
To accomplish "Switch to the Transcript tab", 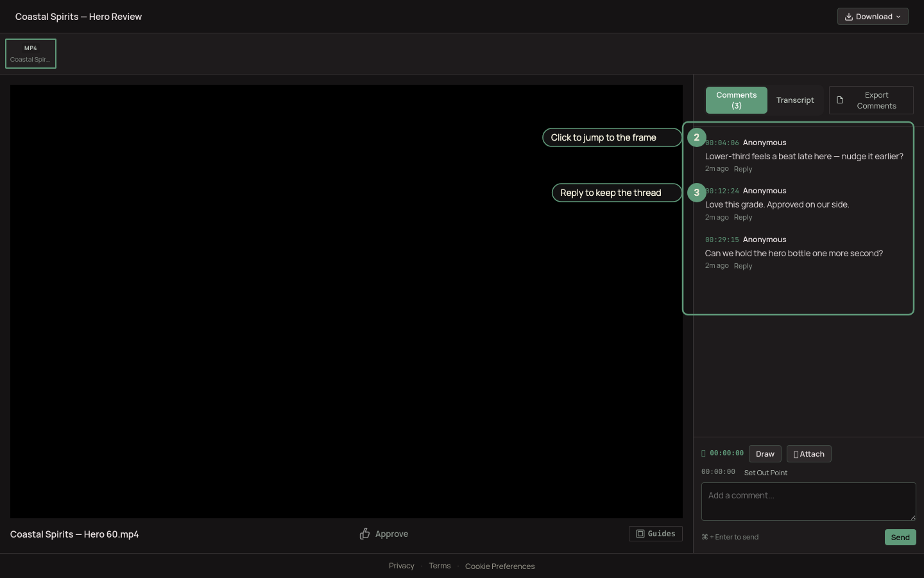I will 795,100.
